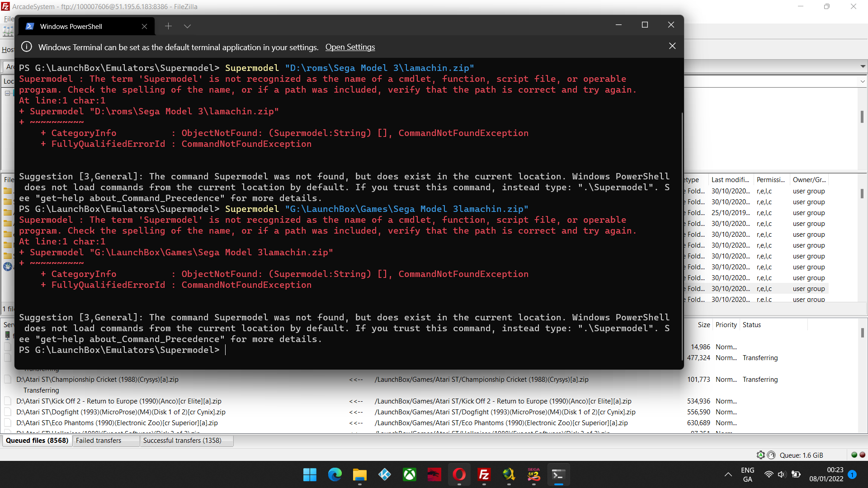Click the red activity LED in FileZilla
This screenshot has width=868, height=488.
[862, 455]
